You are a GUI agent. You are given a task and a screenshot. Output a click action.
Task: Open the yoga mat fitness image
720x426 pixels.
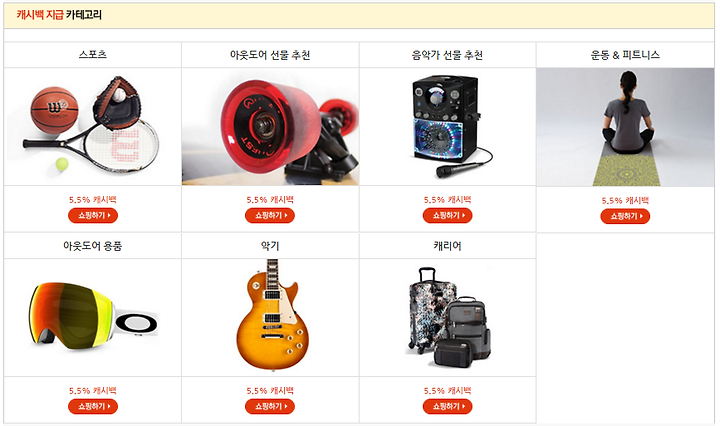pyautogui.click(x=625, y=127)
